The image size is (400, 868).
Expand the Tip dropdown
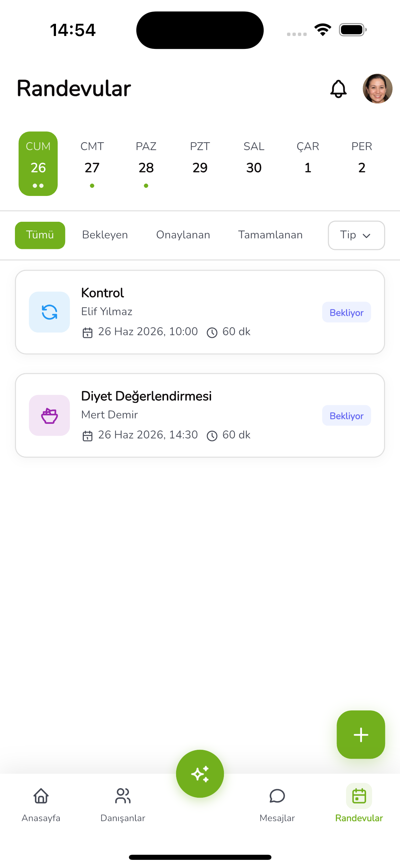pyautogui.click(x=356, y=235)
